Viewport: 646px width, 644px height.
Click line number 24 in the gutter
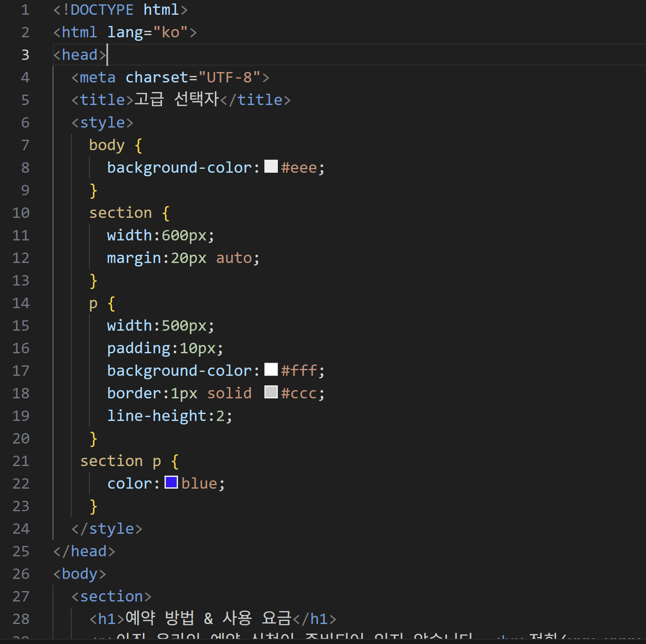click(x=21, y=529)
